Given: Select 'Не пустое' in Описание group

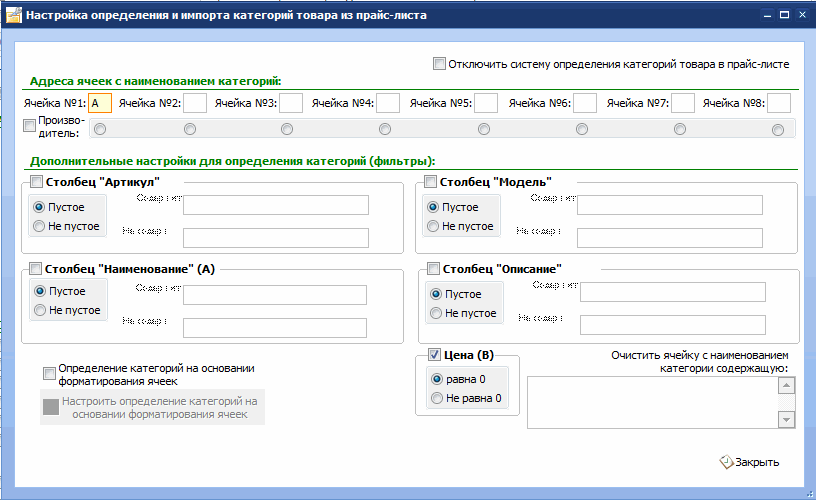Looking at the screenshot, I should point(463,313).
